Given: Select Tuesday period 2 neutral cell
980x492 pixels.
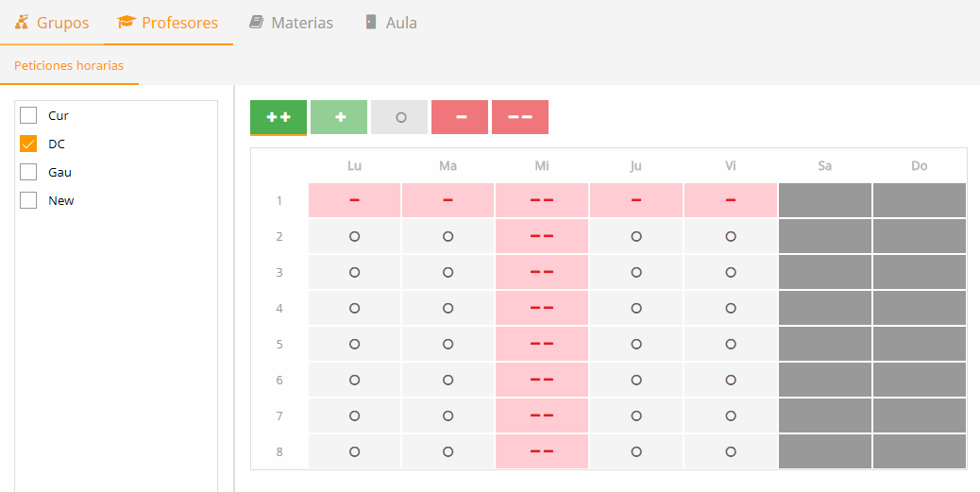Looking at the screenshot, I should (448, 236).
